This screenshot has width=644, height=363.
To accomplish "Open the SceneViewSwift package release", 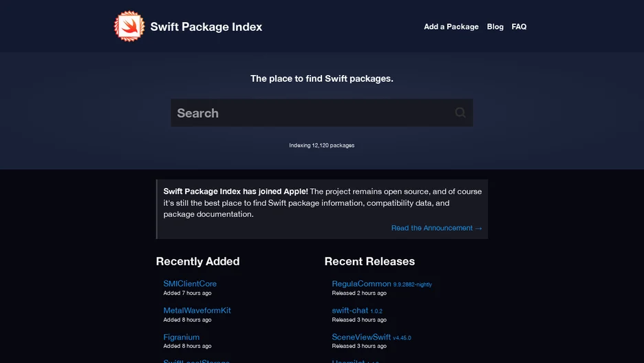I will pyautogui.click(x=361, y=337).
